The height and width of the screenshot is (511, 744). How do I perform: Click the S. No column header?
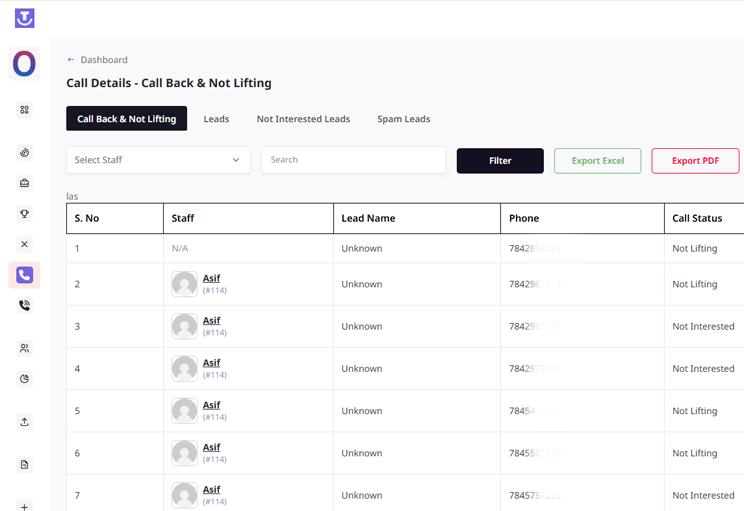coord(87,218)
